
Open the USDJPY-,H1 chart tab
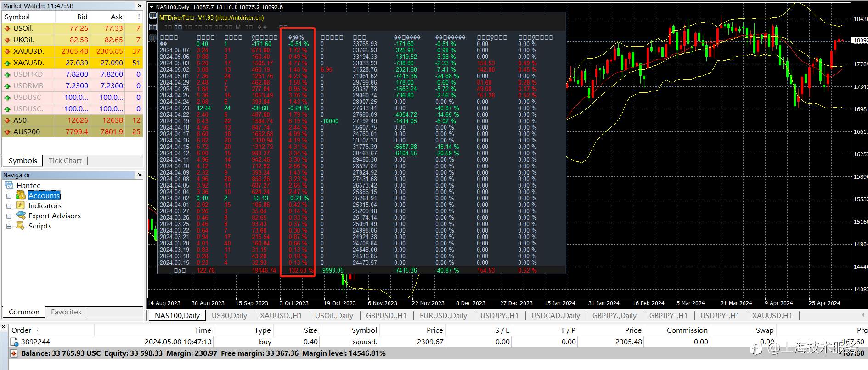coord(720,316)
